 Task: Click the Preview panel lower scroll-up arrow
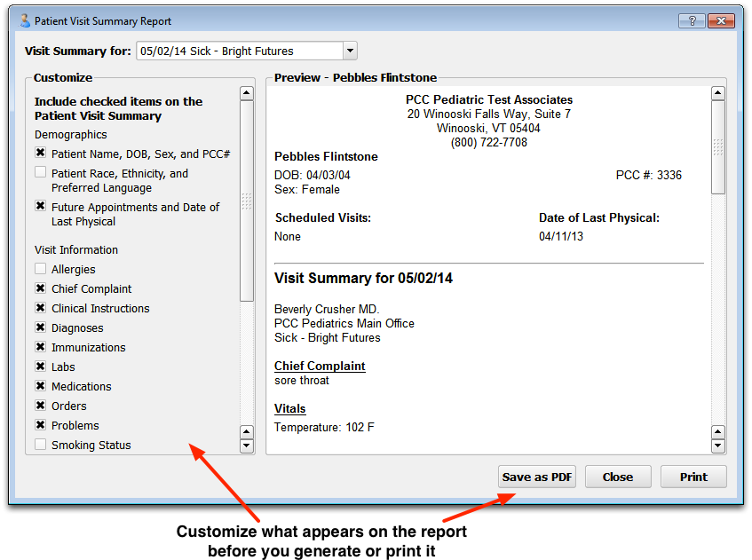click(718, 432)
